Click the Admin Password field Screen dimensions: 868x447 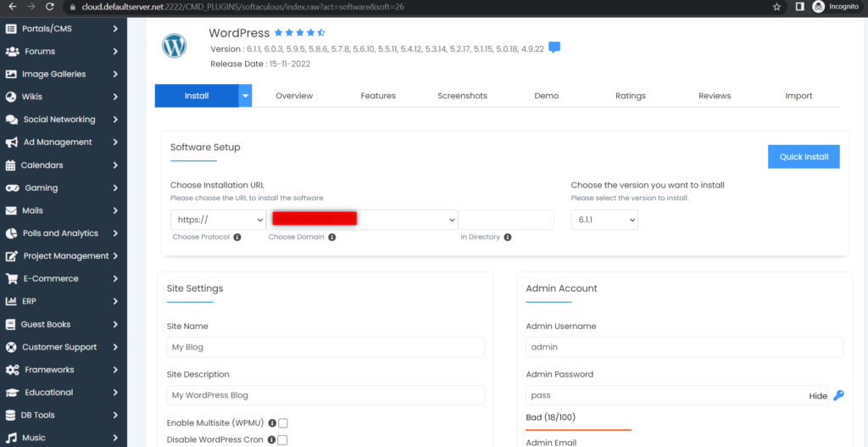point(676,395)
